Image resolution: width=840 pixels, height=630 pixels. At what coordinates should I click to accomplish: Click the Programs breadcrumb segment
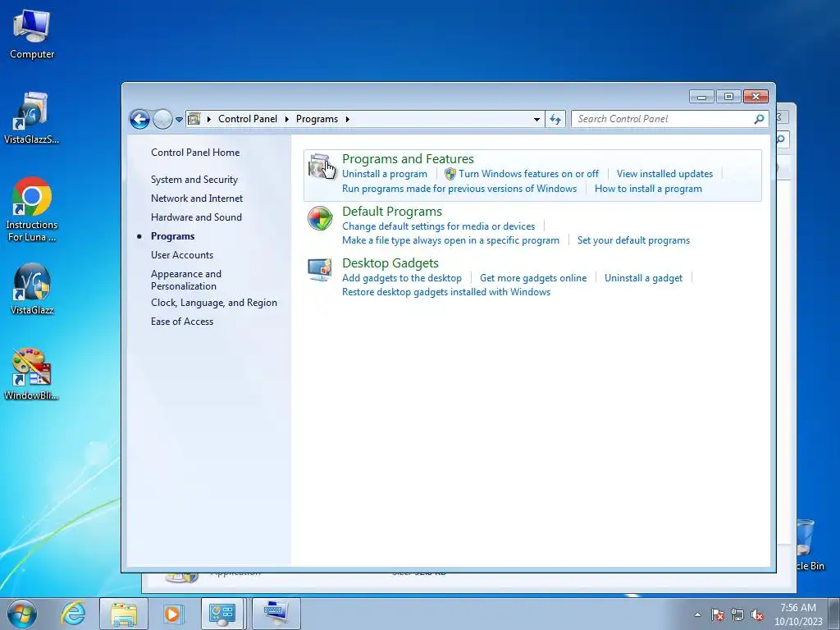coord(317,119)
